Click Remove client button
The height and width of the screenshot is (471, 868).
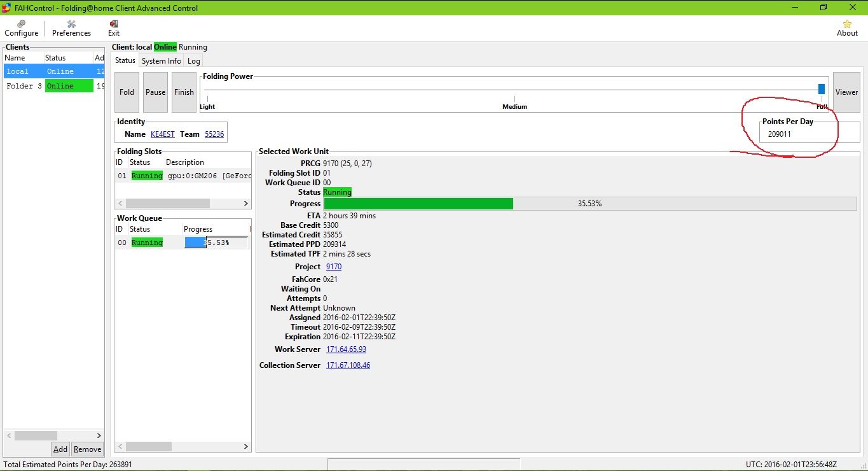[87, 449]
